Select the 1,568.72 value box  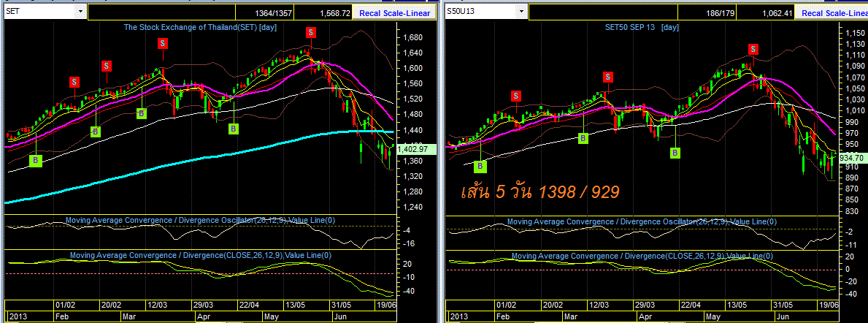tap(324, 12)
